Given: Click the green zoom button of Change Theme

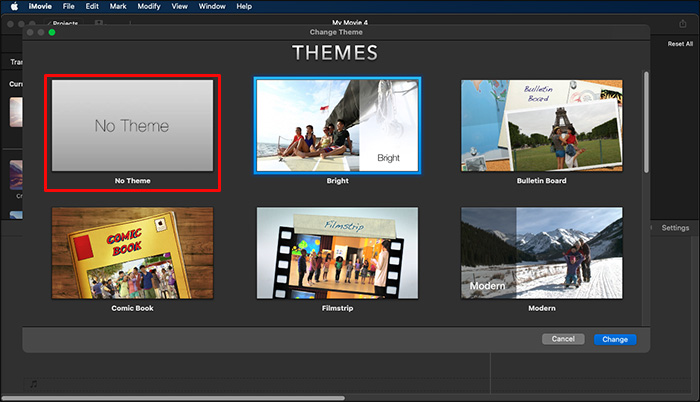Looking at the screenshot, I should [52, 32].
